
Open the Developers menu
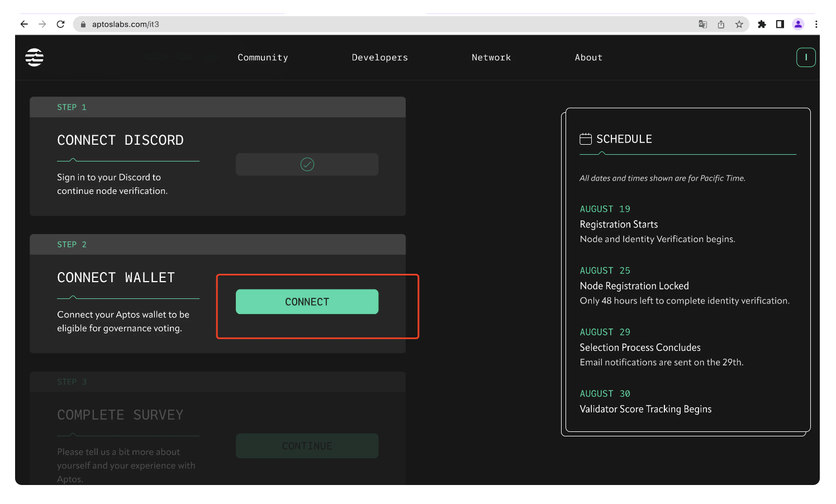point(380,58)
